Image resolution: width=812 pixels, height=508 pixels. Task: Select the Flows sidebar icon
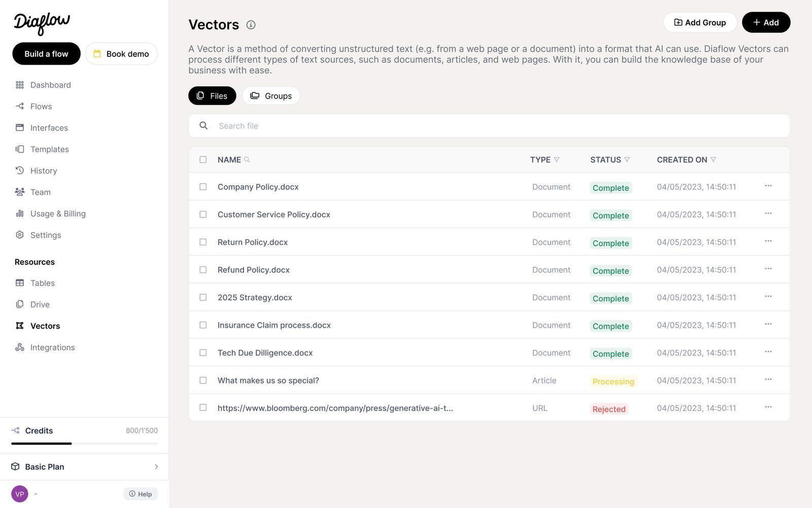tap(20, 106)
